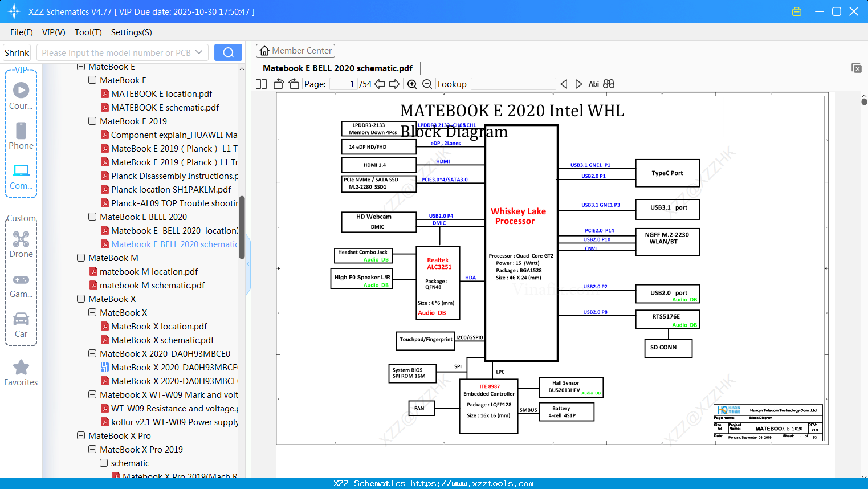The image size is (868, 489).
Task: Collapse the MateBook X 2020-DA0H93MBCE0 folder
Action: [x=92, y=354]
